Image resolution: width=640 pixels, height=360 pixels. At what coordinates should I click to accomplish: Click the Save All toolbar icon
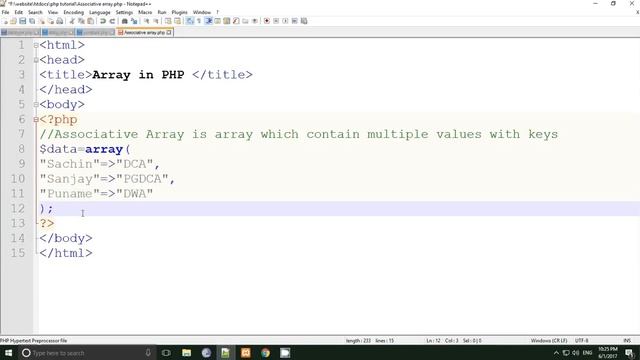point(32,21)
